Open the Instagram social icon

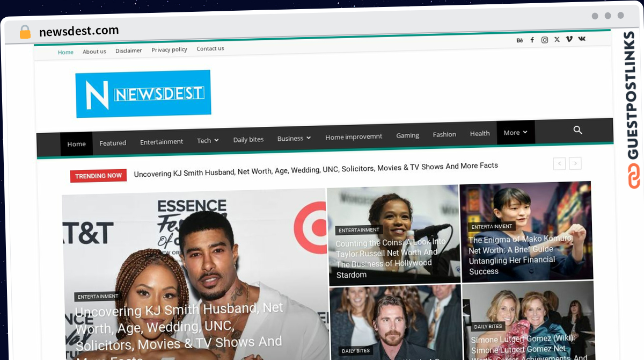[545, 40]
